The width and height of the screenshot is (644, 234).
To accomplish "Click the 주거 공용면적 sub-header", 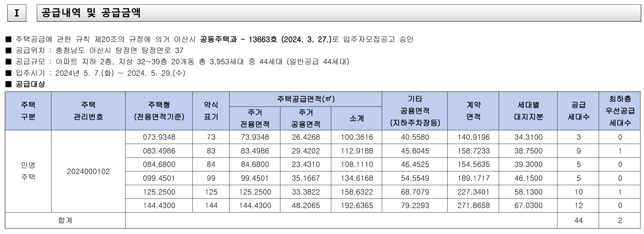I will 306,118.
